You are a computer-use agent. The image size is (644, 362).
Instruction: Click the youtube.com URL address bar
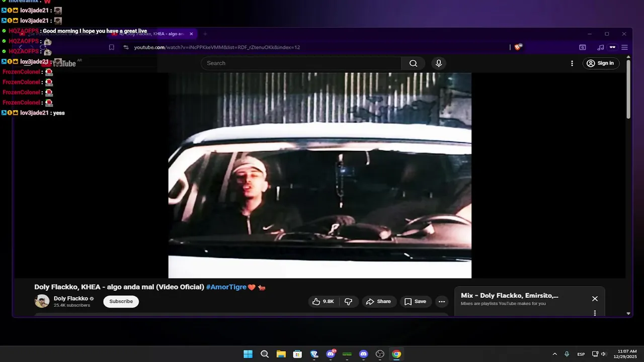217,47
